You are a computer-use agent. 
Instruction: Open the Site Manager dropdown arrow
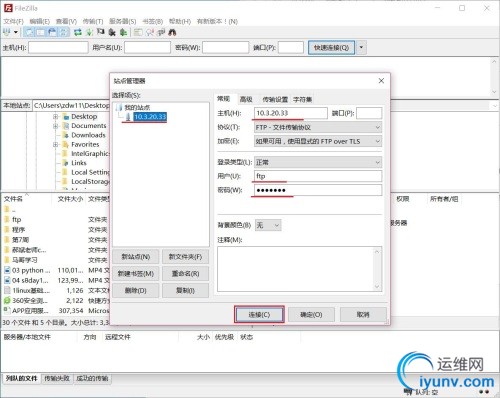16,32
